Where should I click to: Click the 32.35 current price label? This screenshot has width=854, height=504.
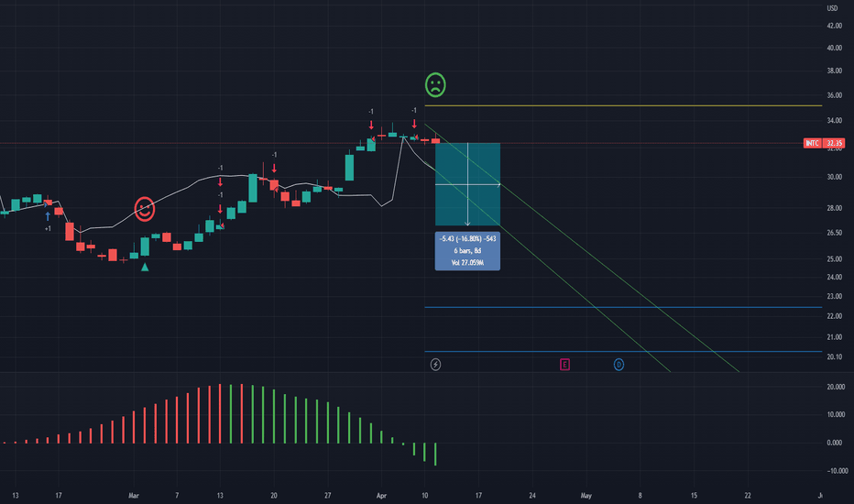point(834,143)
